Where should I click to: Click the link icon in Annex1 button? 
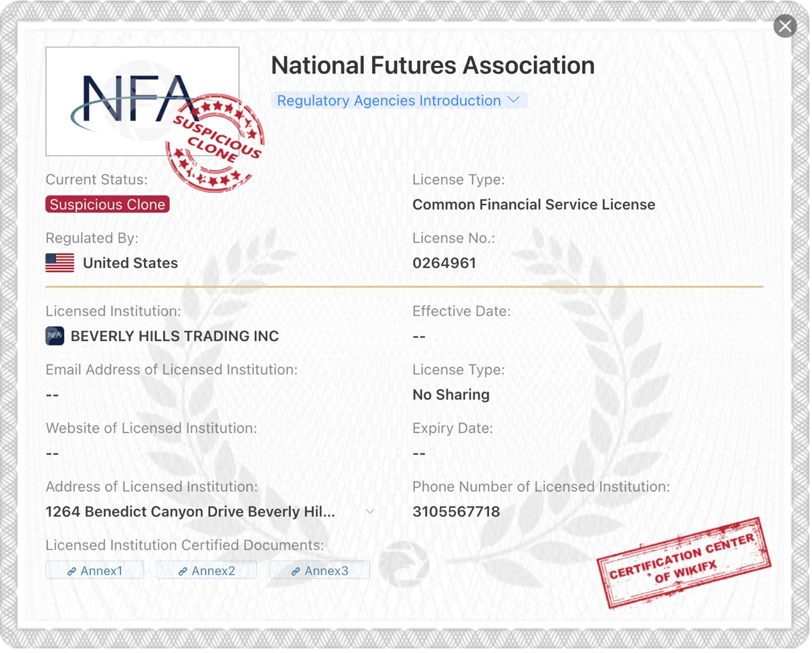click(72, 573)
